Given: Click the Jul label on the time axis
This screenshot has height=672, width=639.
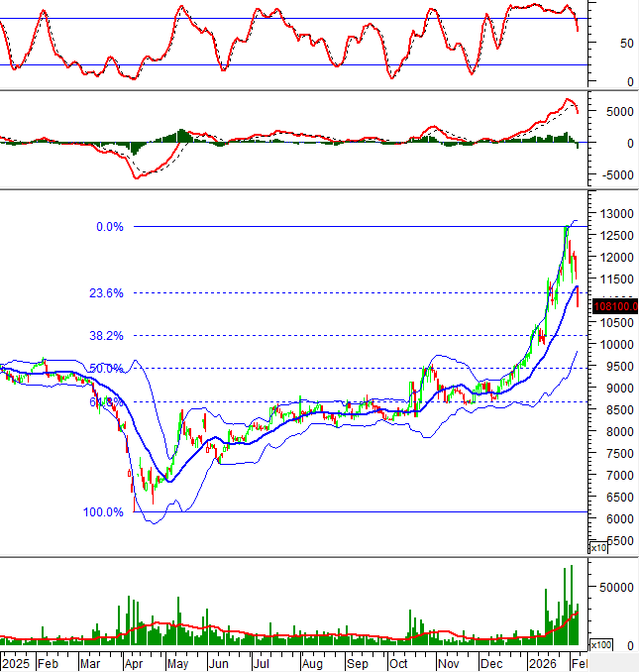Looking at the screenshot, I should click(x=262, y=662).
